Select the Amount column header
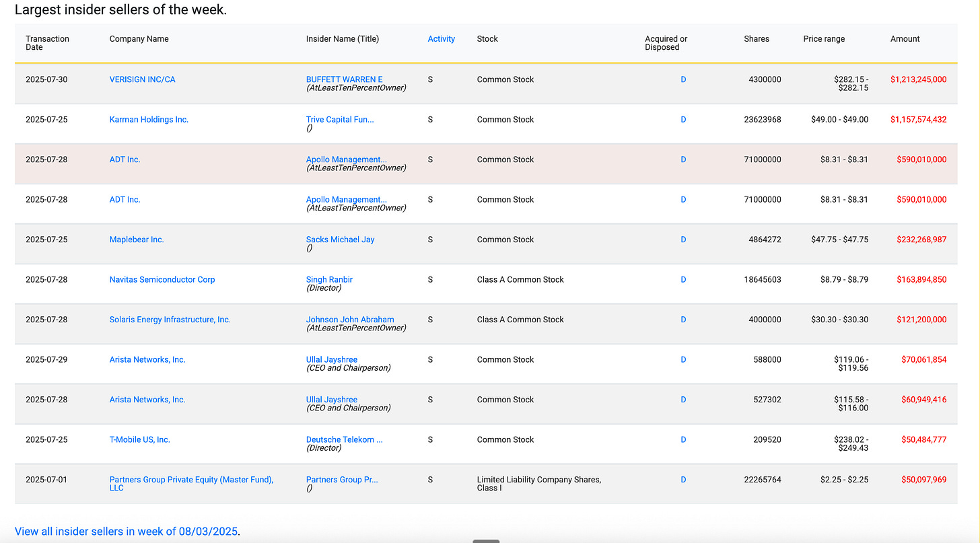 coord(905,39)
